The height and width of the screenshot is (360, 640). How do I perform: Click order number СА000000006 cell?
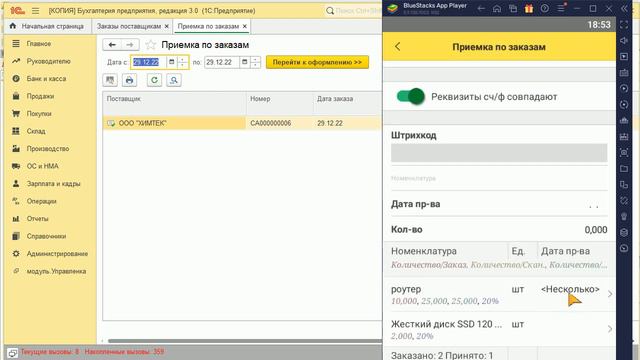(x=280, y=123)
